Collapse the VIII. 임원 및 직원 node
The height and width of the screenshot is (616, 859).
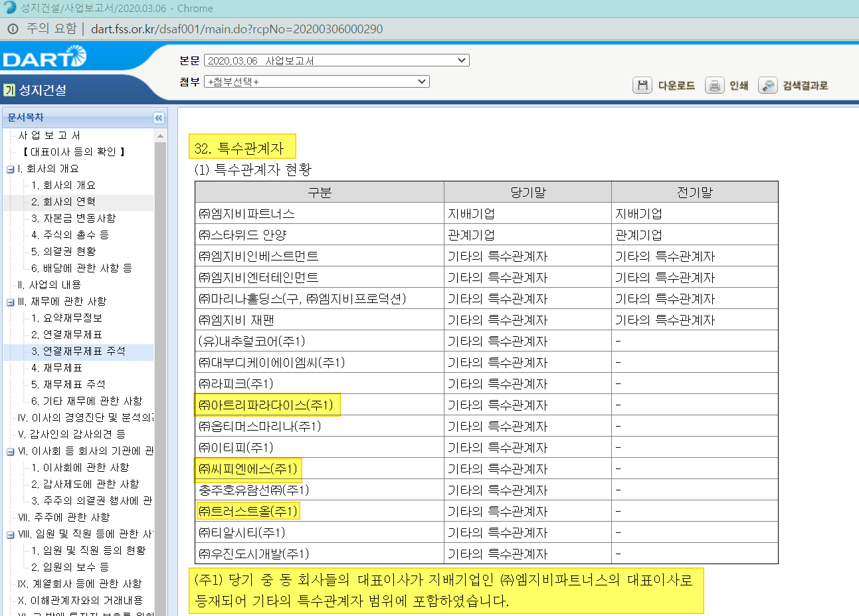point(10,534)
